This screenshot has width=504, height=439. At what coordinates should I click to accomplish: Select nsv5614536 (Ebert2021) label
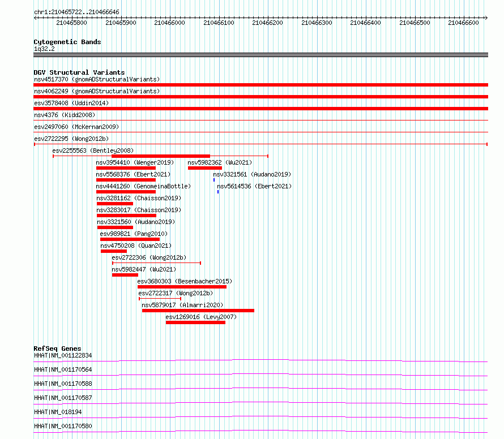pos(254,186)
